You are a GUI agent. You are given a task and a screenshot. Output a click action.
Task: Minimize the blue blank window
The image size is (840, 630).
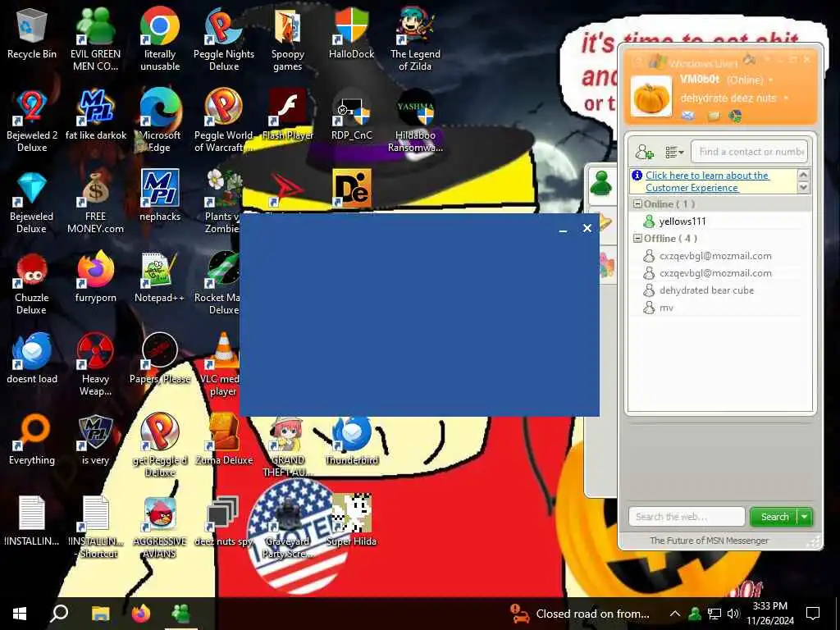563,229
